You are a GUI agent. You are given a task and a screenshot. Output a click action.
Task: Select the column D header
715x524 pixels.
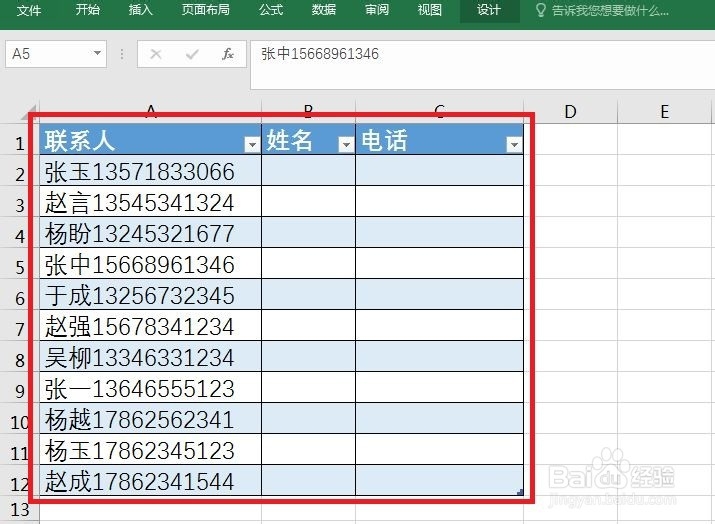tap(570, 112)
